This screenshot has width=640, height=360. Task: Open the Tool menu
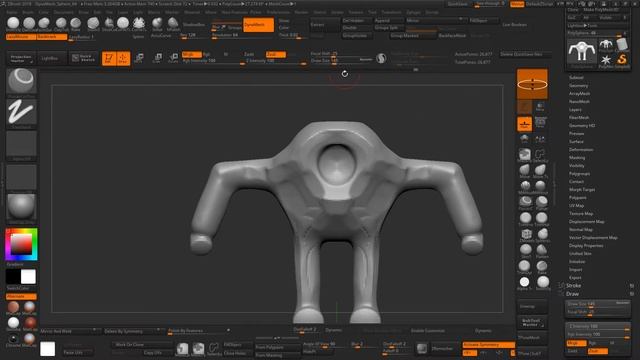pyautogui.click(x=372, y=12)
